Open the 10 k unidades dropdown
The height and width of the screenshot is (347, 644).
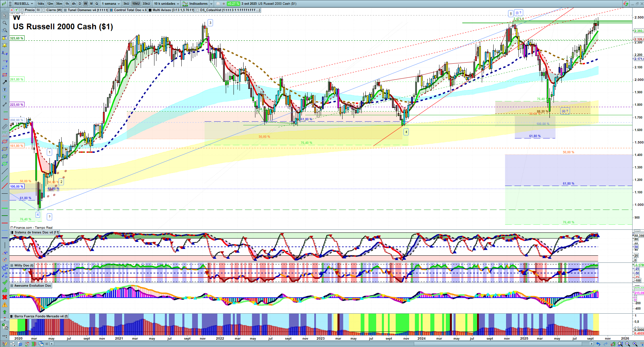tap(167, 4)
